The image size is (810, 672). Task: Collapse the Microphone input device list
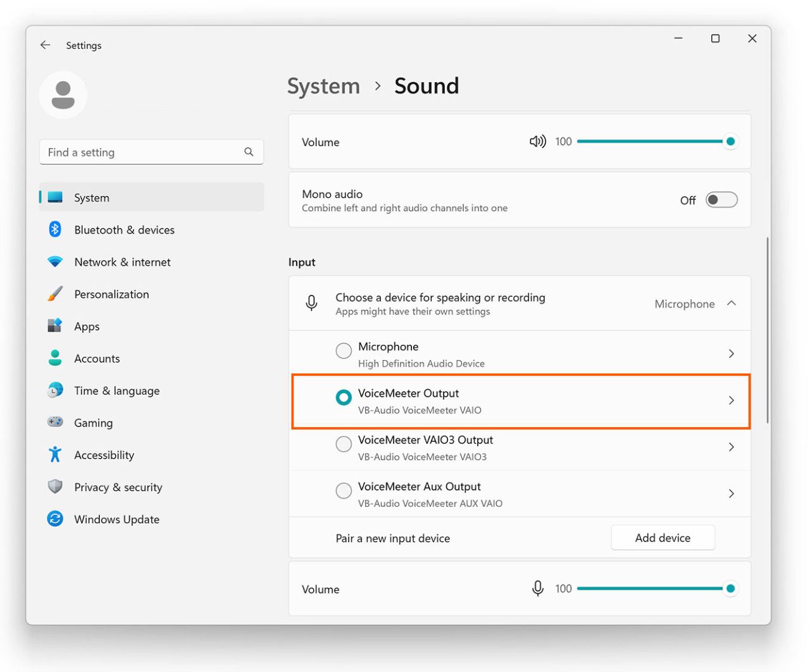pos(732,303)
